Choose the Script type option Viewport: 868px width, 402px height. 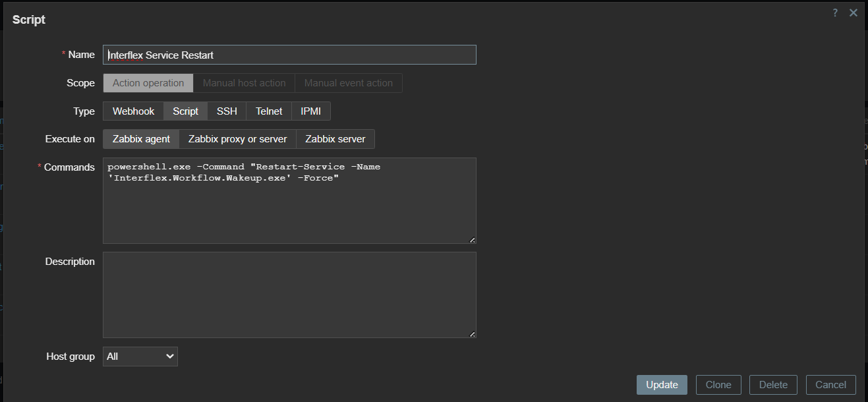185,111
